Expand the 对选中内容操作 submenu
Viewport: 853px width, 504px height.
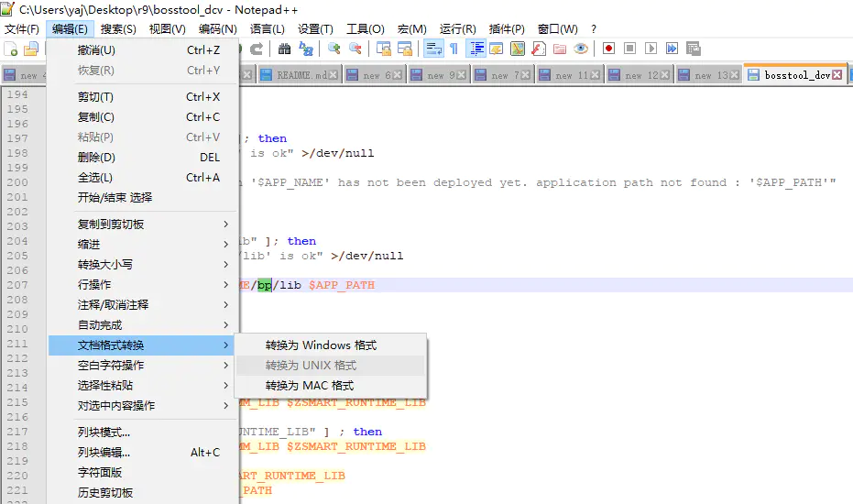click(143, 405)
